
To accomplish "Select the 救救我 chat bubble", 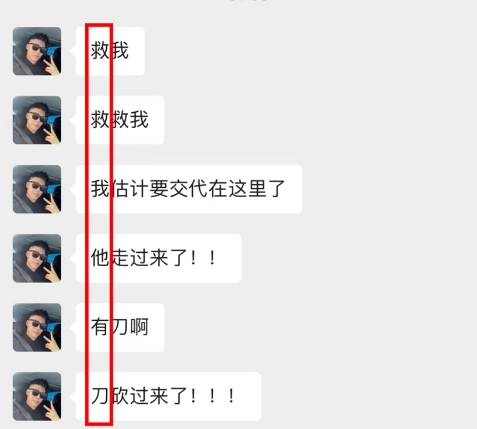I will pos(120,120).
